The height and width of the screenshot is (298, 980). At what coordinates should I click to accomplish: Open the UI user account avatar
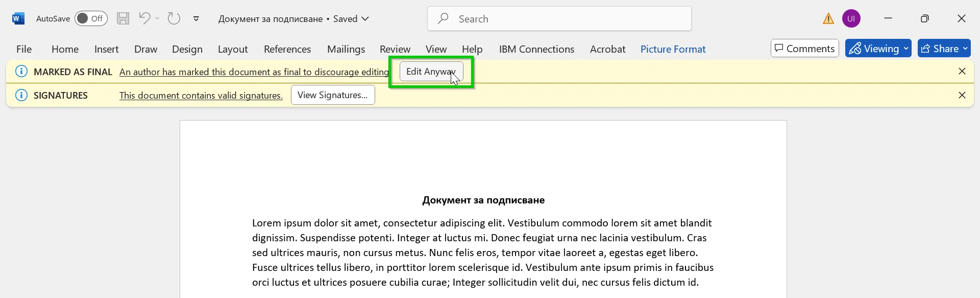pyautogui.click(x=851, y=18)
